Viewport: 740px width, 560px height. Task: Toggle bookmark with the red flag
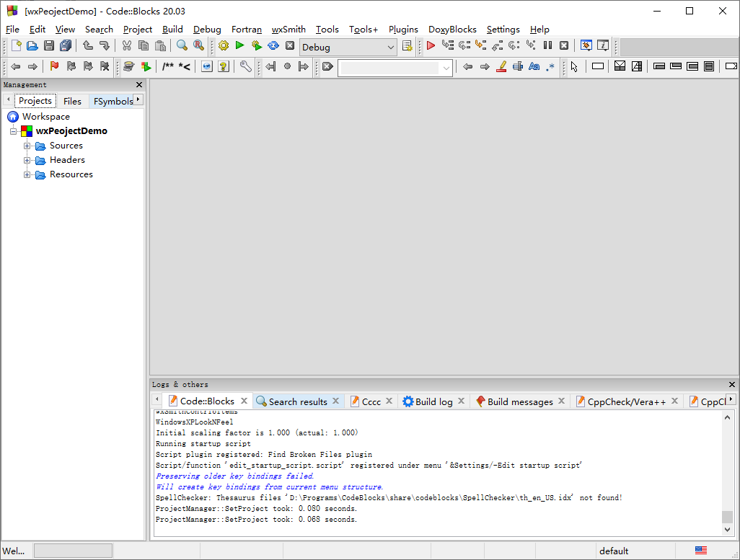(54, 66)
